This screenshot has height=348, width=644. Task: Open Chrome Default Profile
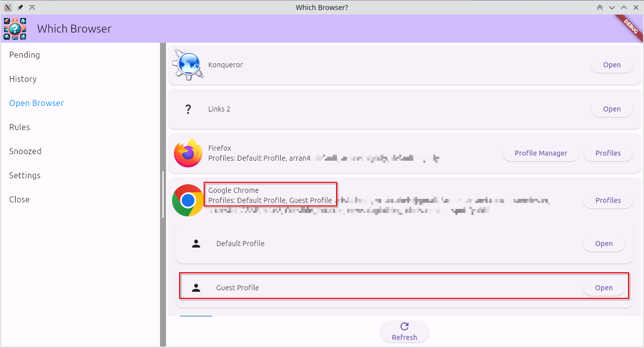pos(604,244)
